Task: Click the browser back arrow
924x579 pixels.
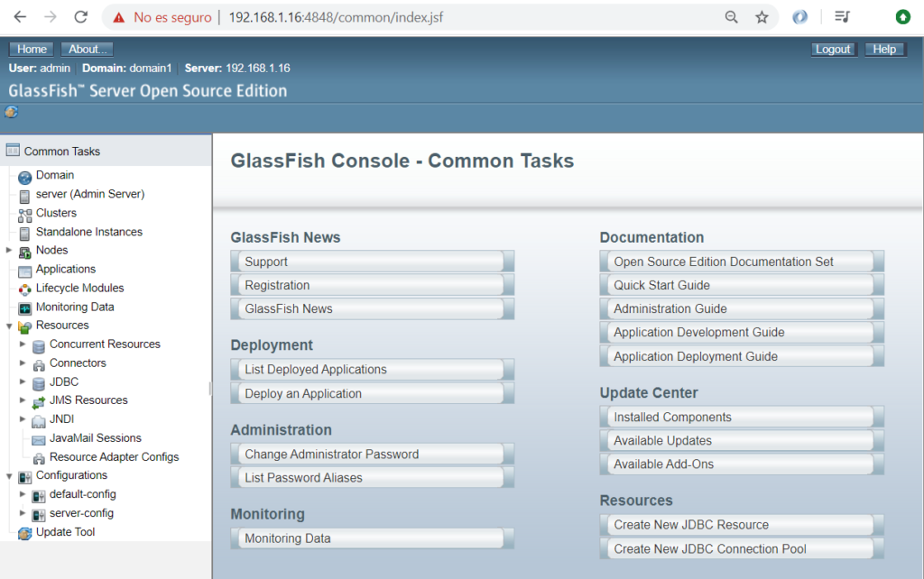Action: 20,17
